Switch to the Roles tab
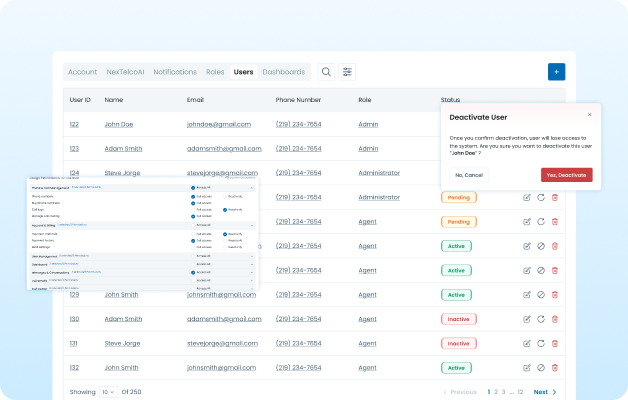Screen dimensions: 628x400 click(215, 72)
